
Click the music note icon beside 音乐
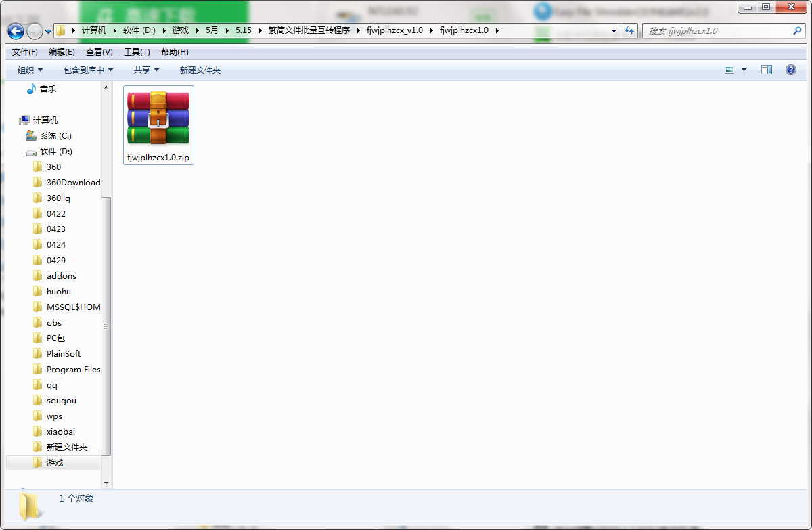(x=31, y=89)
